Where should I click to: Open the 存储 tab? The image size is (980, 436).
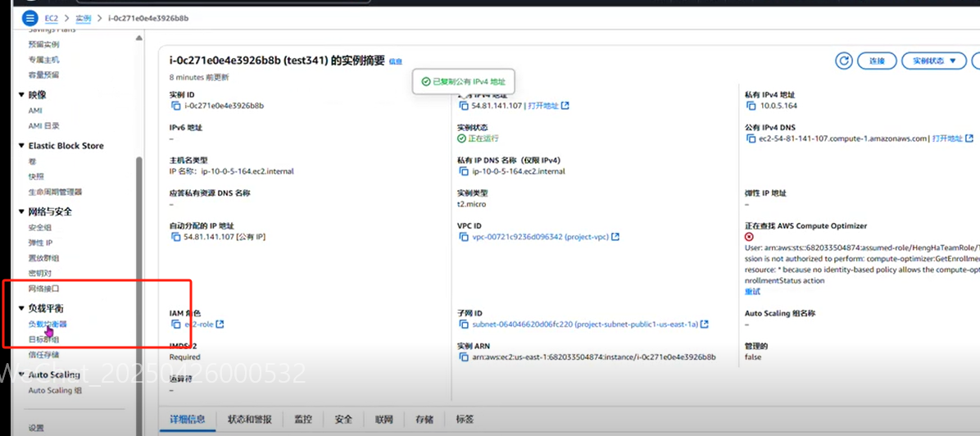coord(424,419)
